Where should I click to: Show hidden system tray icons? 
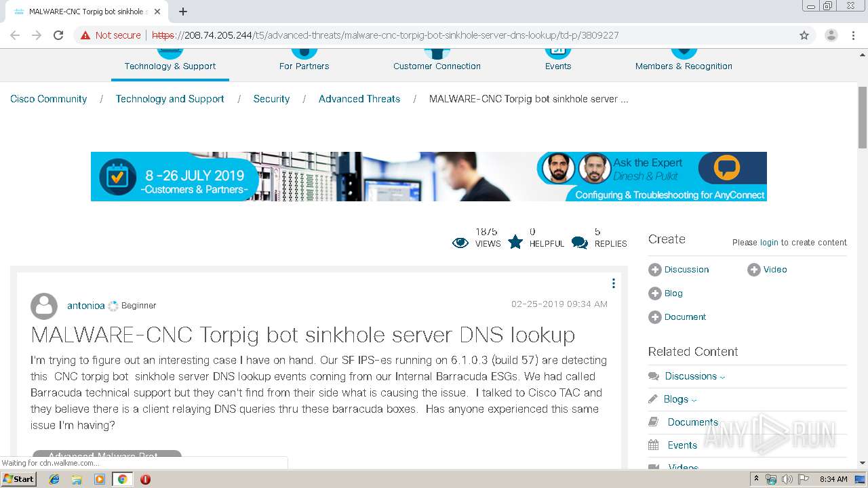pos(756,479)
